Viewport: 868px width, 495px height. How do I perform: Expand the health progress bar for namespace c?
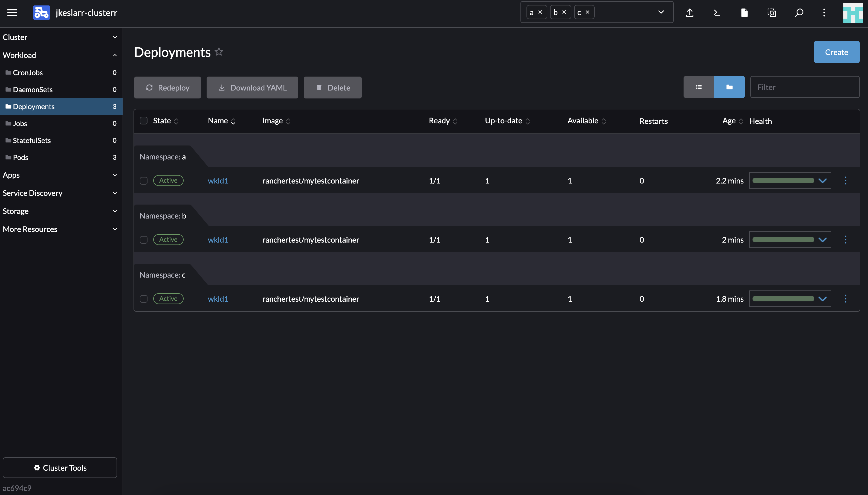(x=823, y=298)
